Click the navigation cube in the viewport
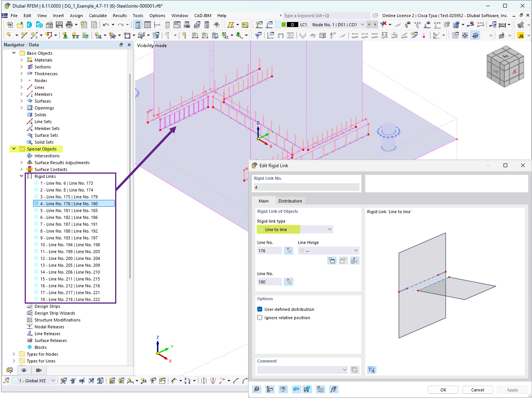This screenshot has height=399, width=532. (x=505, y=66)
